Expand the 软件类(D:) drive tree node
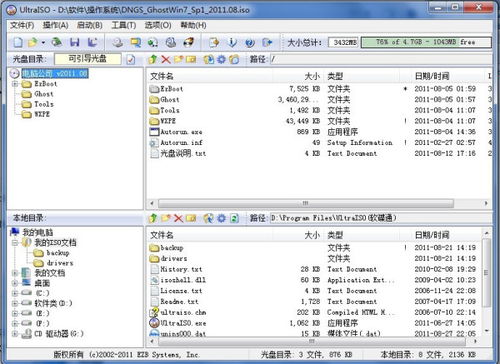500x364 pixels. (15, 303)
